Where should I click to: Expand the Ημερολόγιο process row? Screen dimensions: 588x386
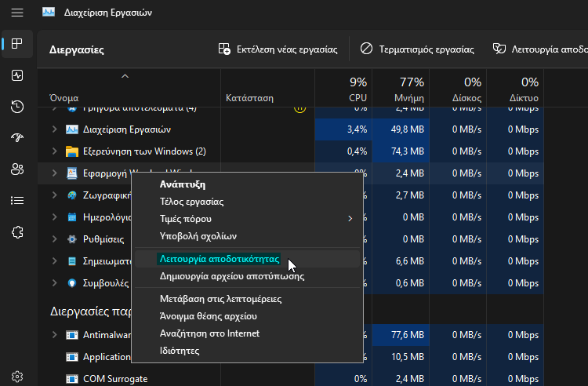pos(54,217)
